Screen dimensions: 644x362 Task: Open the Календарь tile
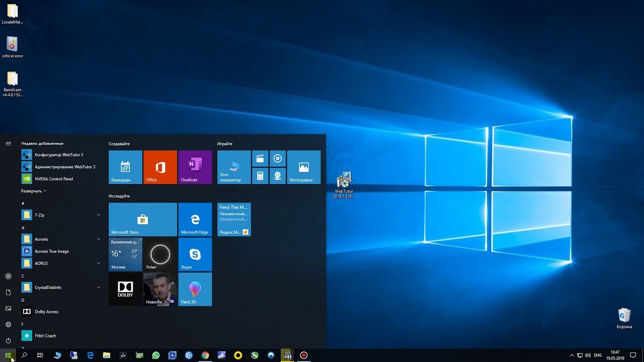[125, 167]
